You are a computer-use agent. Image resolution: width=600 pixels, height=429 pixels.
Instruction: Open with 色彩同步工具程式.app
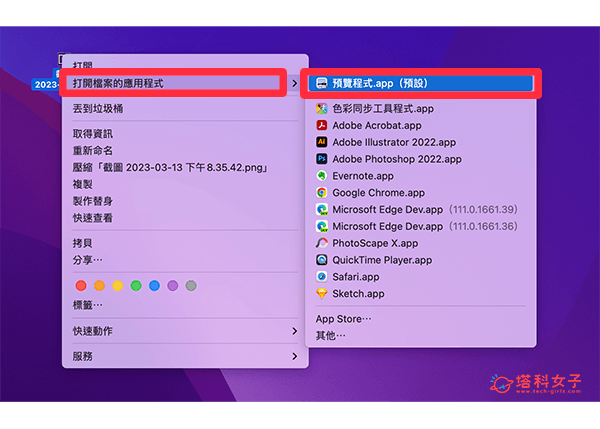(421, 109)
